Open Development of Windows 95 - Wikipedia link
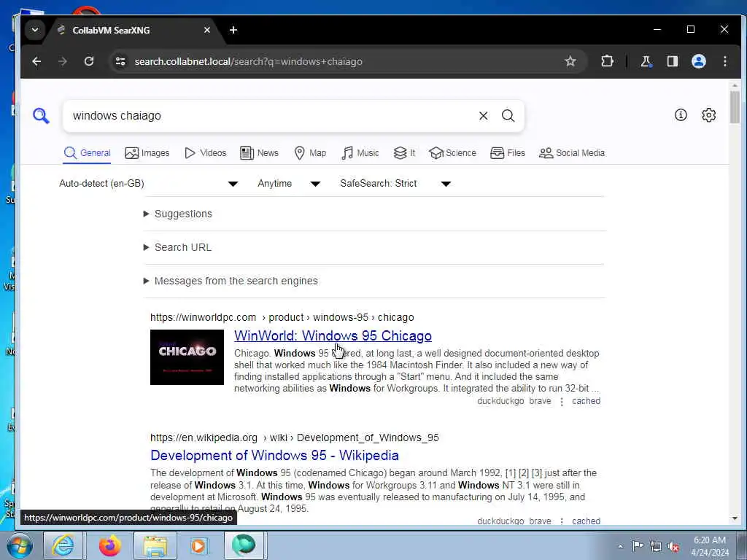The width and height of the screenshot is (747, 560). tap(274, 455)
